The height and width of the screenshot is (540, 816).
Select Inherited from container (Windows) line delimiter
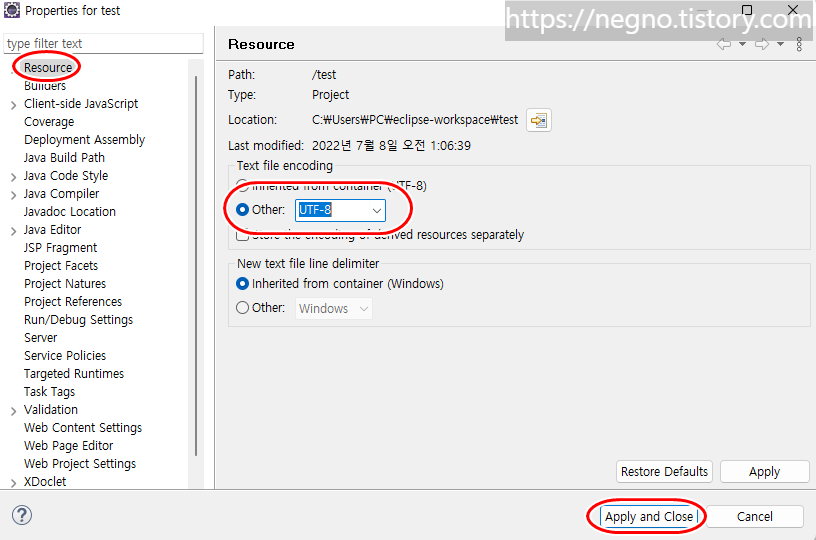[243, 284]
